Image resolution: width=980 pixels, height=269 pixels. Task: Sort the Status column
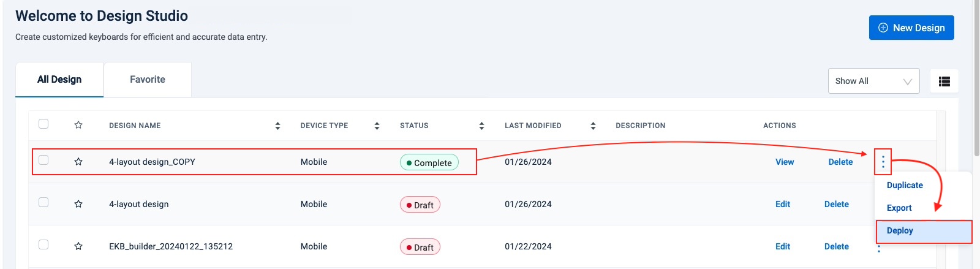coord(481,126)
